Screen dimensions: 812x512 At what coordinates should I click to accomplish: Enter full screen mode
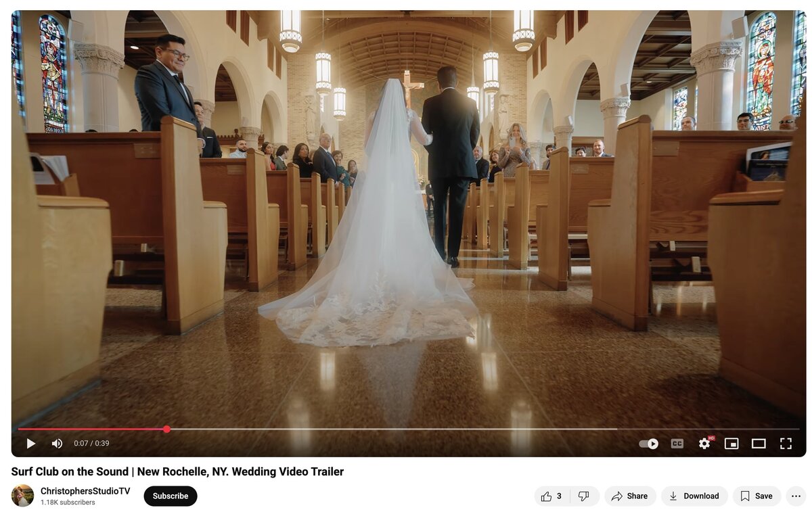pyautogui.click(x=786, y=444)
